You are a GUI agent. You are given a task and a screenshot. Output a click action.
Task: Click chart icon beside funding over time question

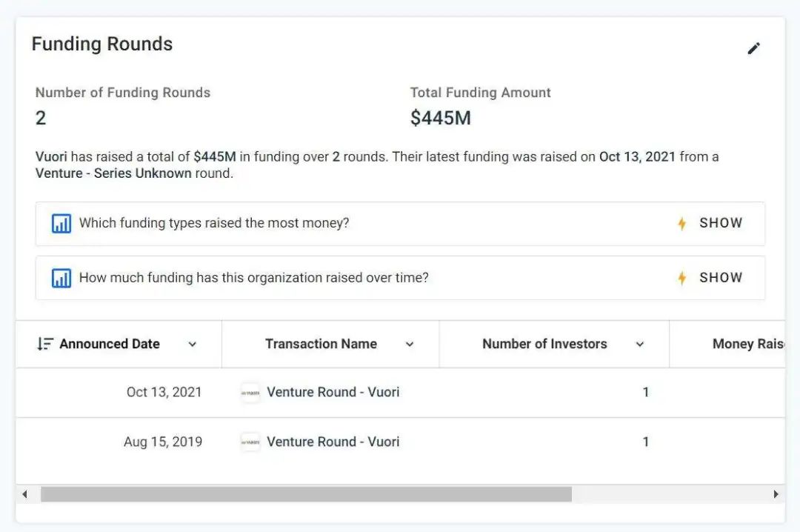(x=61, y=279)
